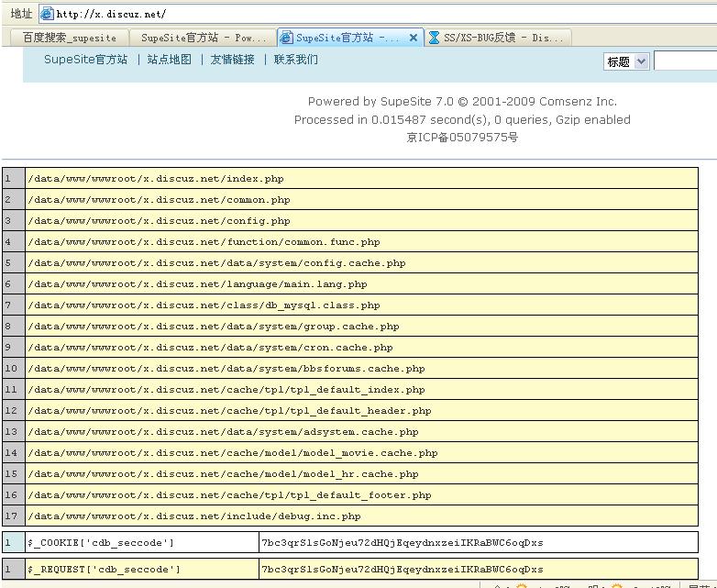
Task: Click row number 10 cell
Action: click(14, 369)
